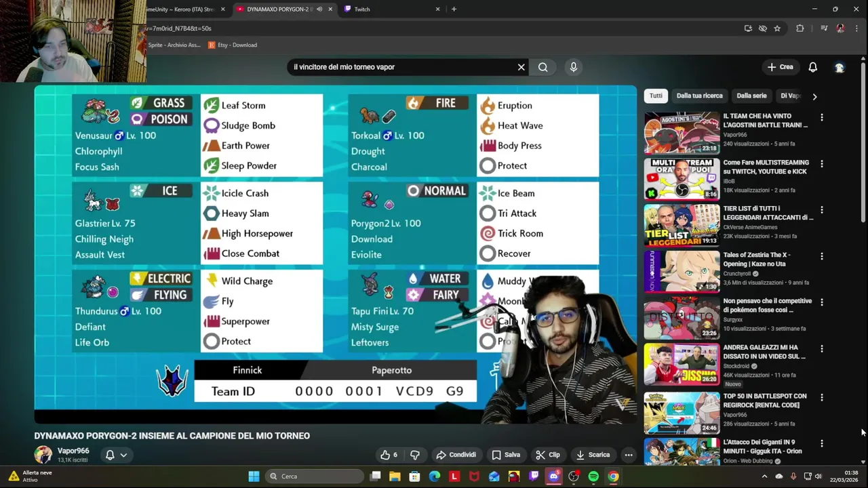The width and height of the screenshot is (868, 488).
Task: Start voice search with the microphone icon
Action: (x=573, y=67)
